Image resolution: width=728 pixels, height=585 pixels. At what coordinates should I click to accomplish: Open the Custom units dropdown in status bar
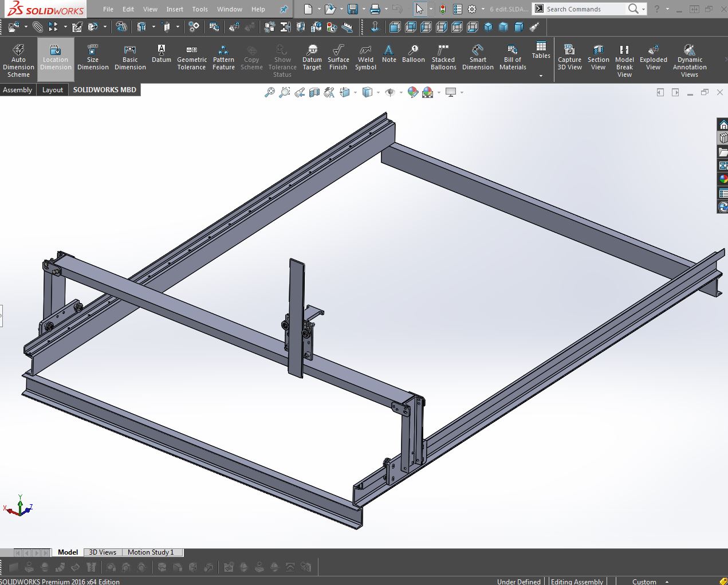pos(667,582)
